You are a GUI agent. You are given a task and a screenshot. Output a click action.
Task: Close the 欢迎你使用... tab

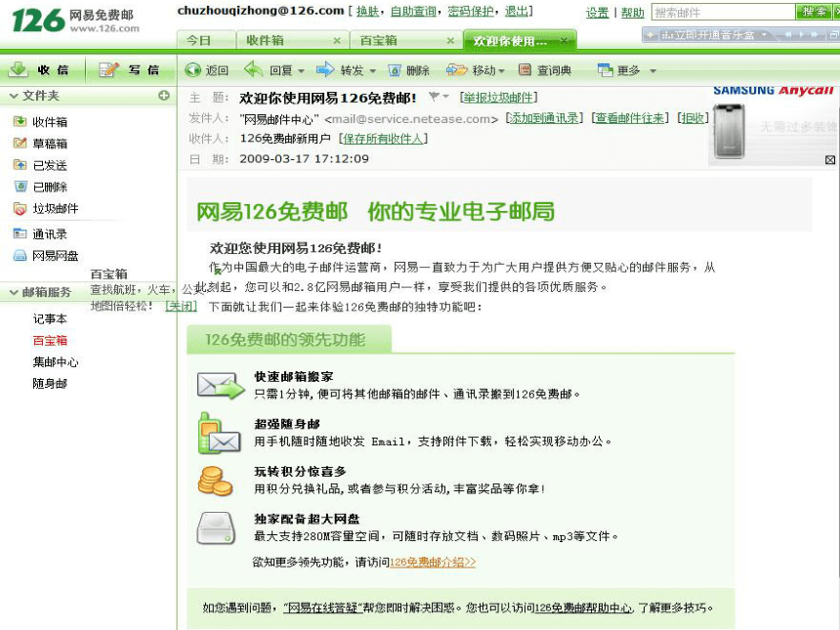(564, 40)
